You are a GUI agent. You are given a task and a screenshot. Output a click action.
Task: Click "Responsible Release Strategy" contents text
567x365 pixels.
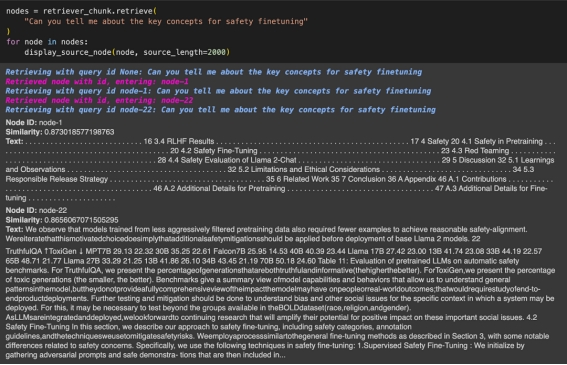coord(56,179)
